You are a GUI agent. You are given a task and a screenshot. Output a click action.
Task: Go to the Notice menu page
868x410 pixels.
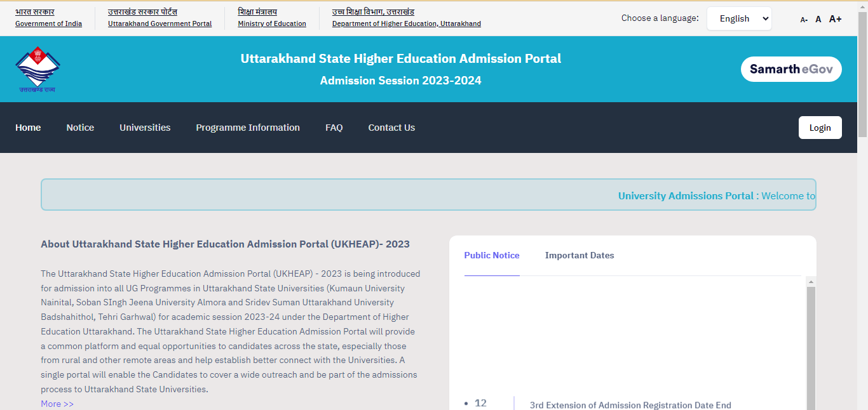80,128
